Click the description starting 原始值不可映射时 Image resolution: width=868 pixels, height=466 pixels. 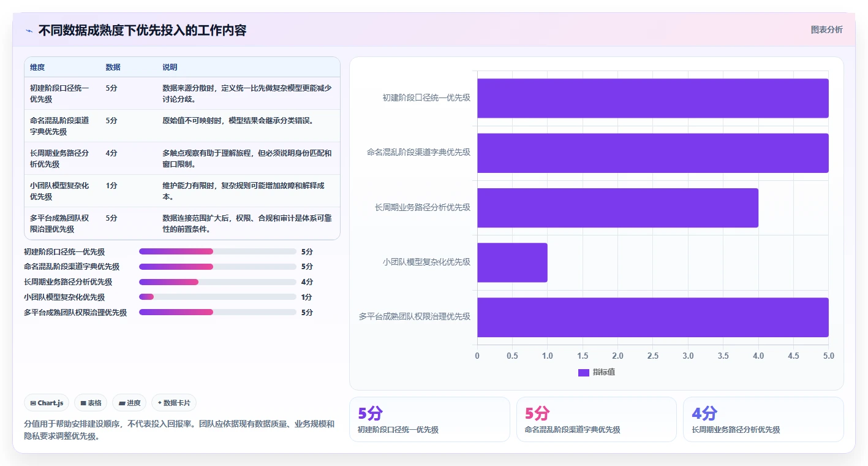238,121
